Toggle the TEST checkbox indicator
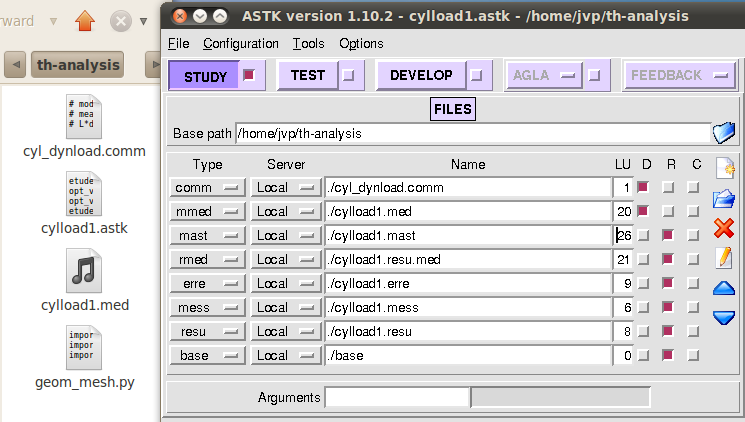Screen dimensions: 745x422 pos(348,75)
